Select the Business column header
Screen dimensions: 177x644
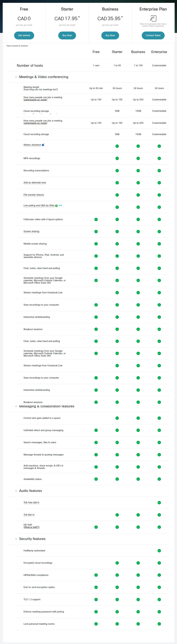coord(138,52)
